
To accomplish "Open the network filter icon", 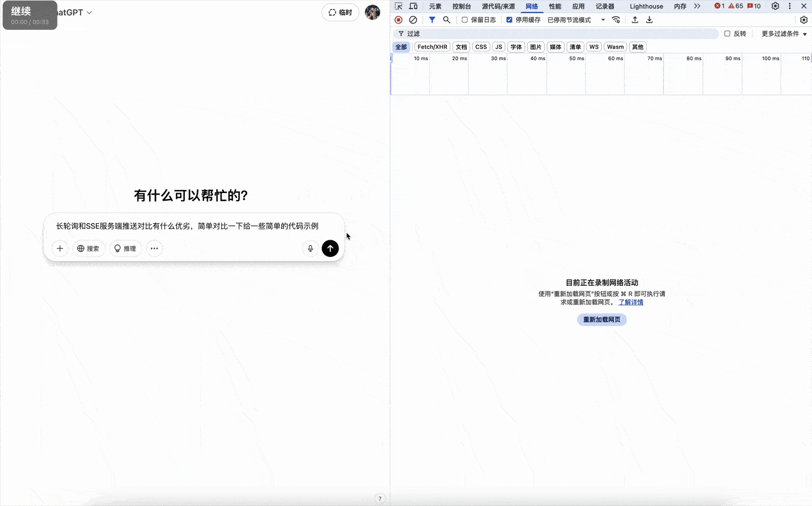I will pos(432,19).
